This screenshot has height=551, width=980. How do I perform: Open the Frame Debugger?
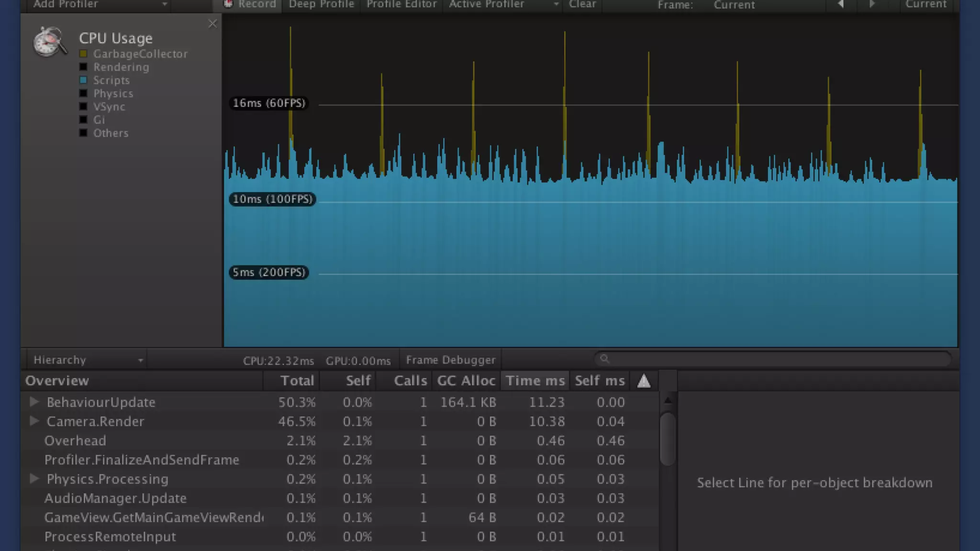[450, 360]
